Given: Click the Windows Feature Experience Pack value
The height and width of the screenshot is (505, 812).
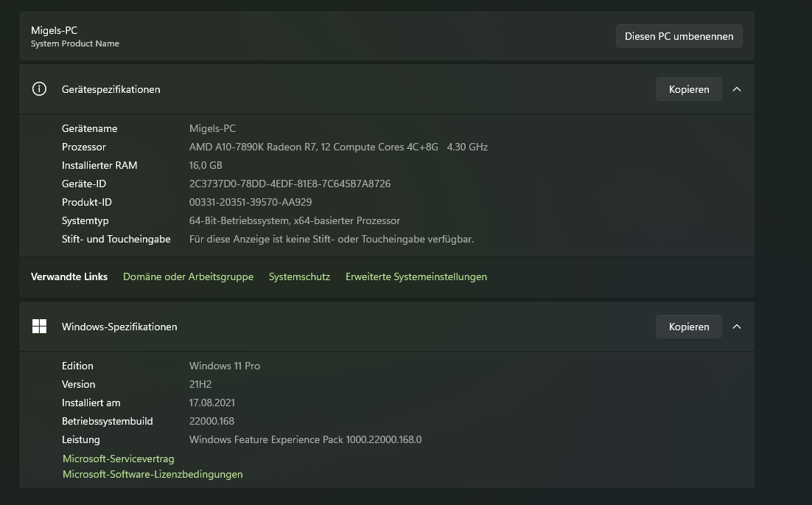Looking at the screenshot, I should (x=305, y=439).
